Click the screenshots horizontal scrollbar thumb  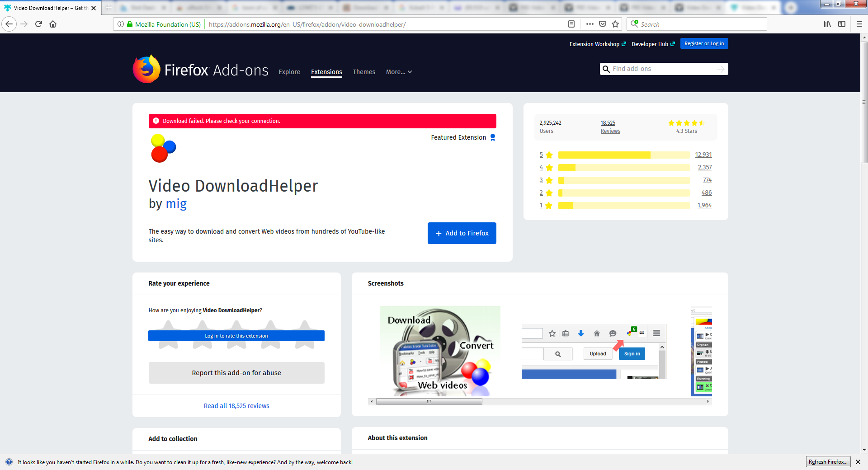(429, 401)
